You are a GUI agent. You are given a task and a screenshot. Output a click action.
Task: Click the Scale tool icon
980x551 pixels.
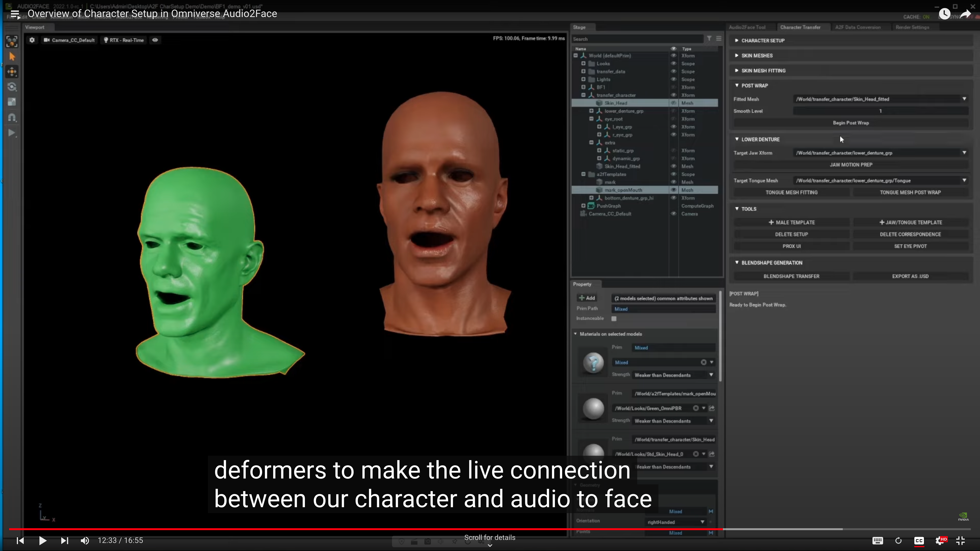(12, 102)
